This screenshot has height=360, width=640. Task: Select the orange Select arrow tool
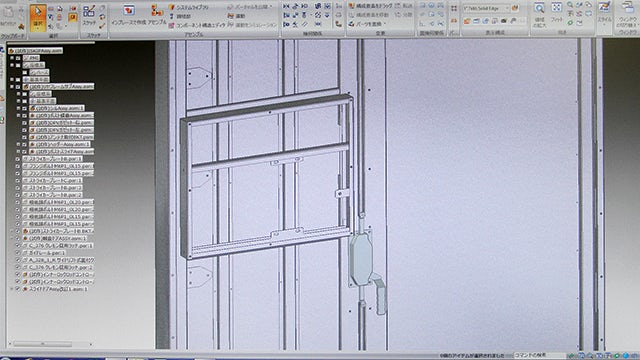38,17
